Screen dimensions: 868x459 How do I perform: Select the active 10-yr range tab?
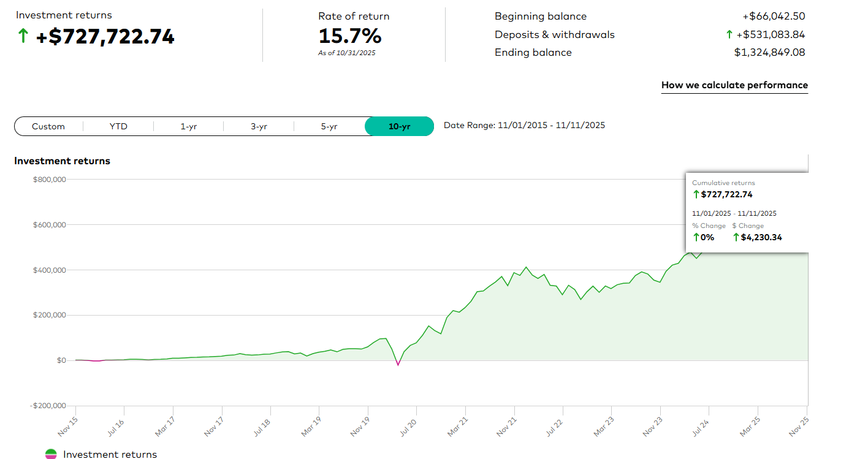399,126
